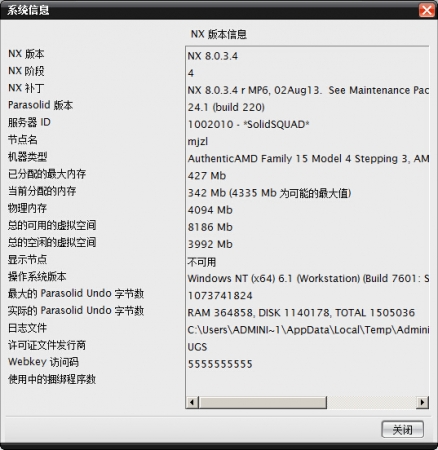Click the 系统信息 title bar text
The image size is (438, 450).
28,10
